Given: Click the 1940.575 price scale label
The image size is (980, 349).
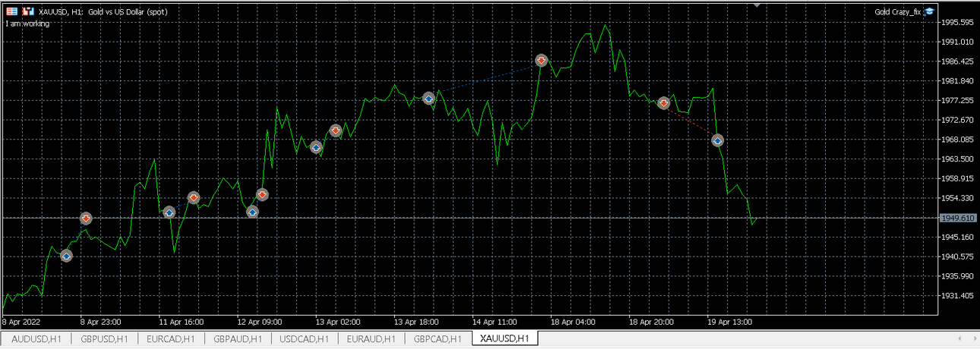Looking at the screenshot, I should 957,256.
